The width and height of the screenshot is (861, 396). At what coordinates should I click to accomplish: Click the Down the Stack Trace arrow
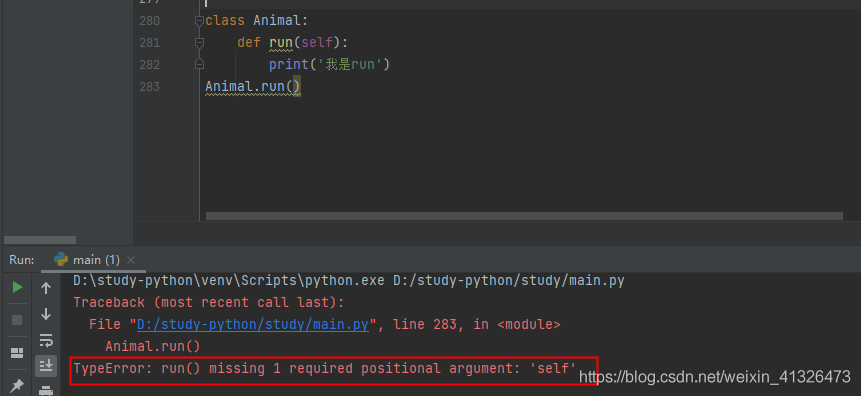point(46,314)
